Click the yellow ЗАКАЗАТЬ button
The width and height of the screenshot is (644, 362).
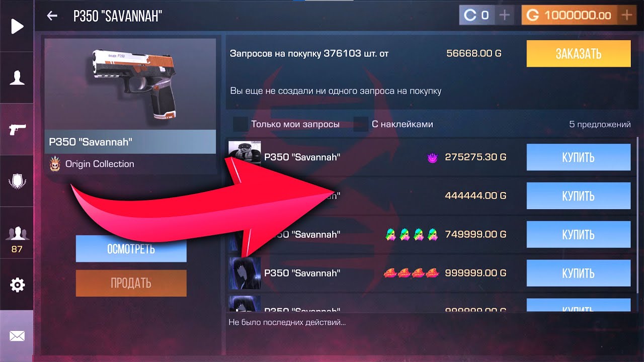pos(579,54)
